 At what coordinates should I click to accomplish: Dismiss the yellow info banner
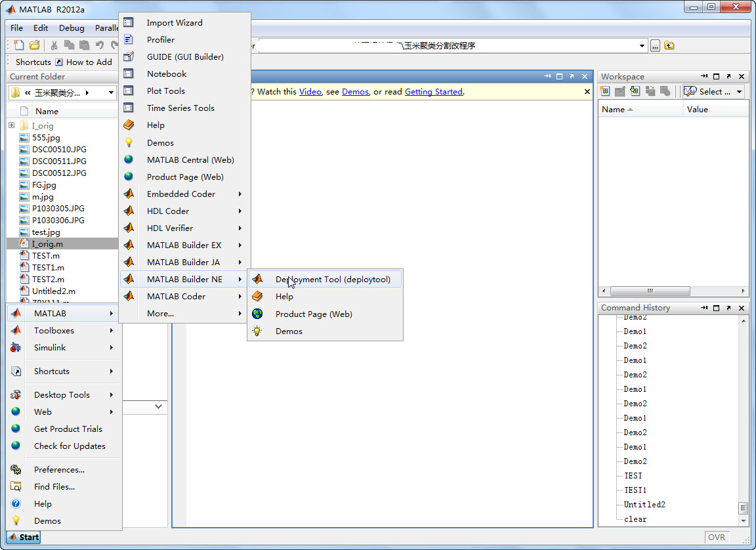click(587, 92)
